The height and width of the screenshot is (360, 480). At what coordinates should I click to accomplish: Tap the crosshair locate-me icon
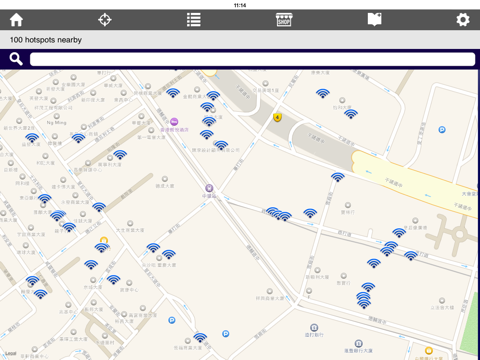tap(105, 20)
